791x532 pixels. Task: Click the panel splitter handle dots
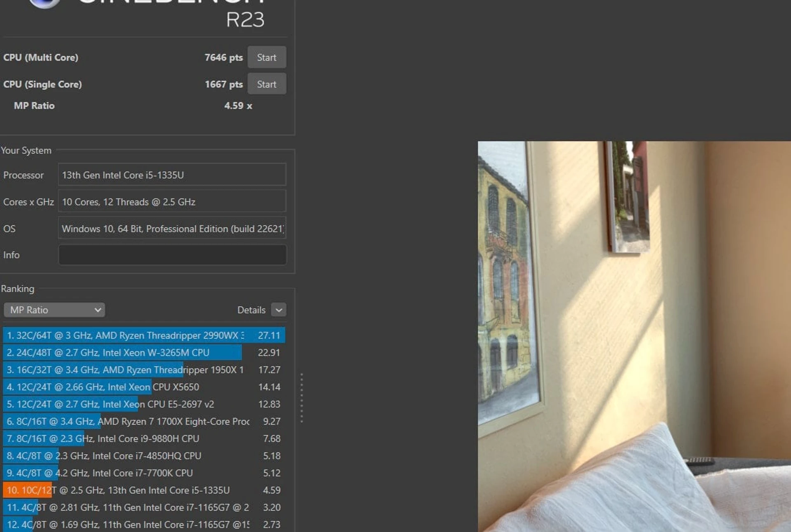point(302,398)
